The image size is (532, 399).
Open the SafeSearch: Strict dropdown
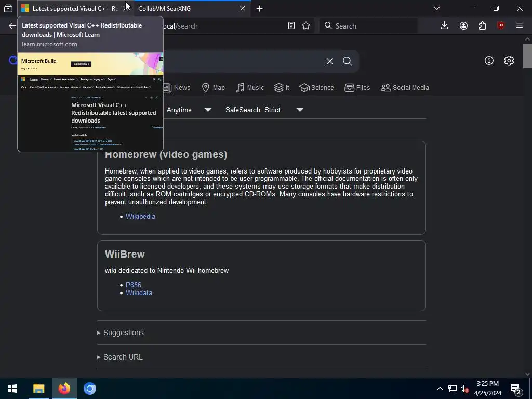tap(264, 110)
